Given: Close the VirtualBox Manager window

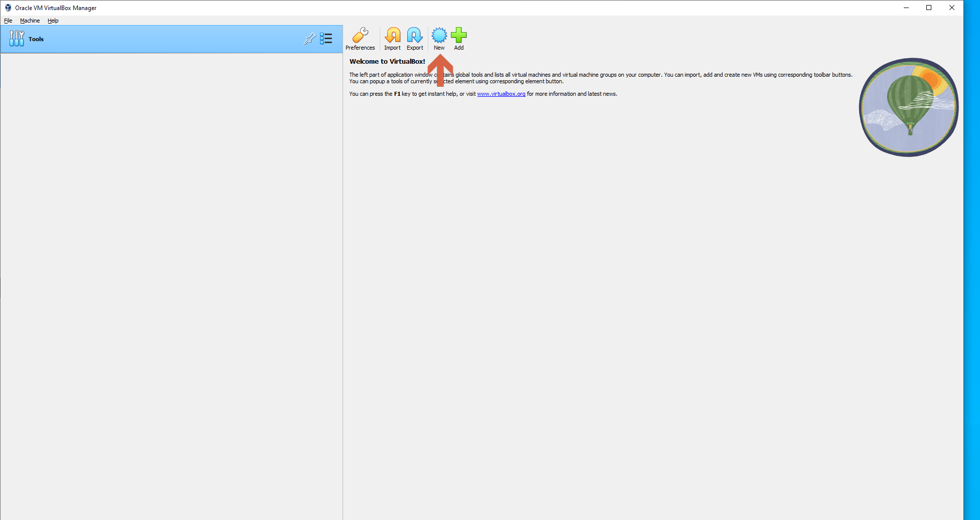Looking at the screenshot, I should point(951,8).
